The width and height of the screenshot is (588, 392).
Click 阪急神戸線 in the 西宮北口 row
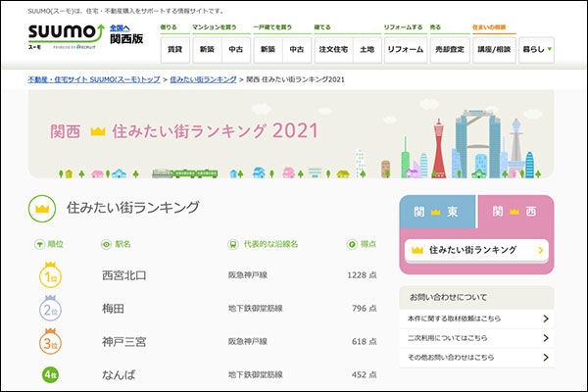tap(248, 275)
